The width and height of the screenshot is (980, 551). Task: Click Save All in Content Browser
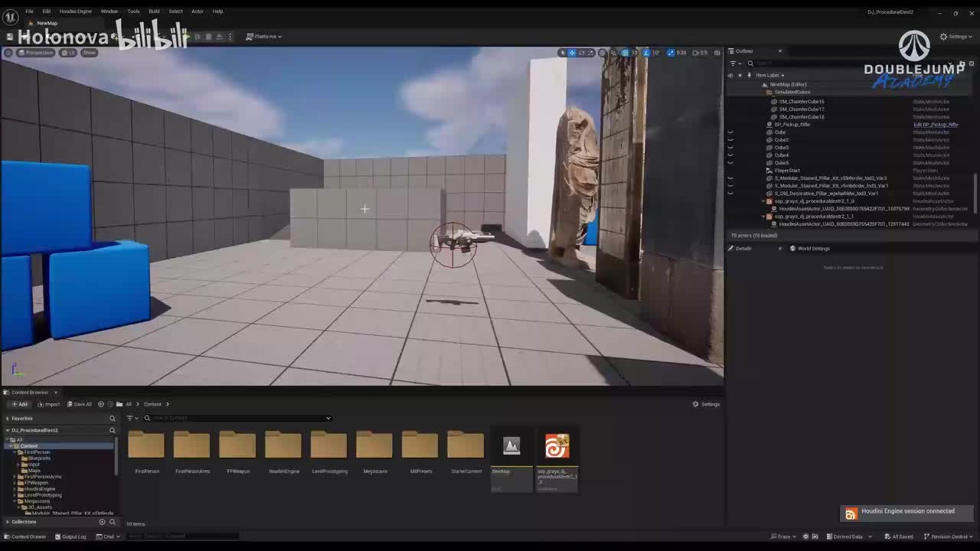tap(80, 404)
